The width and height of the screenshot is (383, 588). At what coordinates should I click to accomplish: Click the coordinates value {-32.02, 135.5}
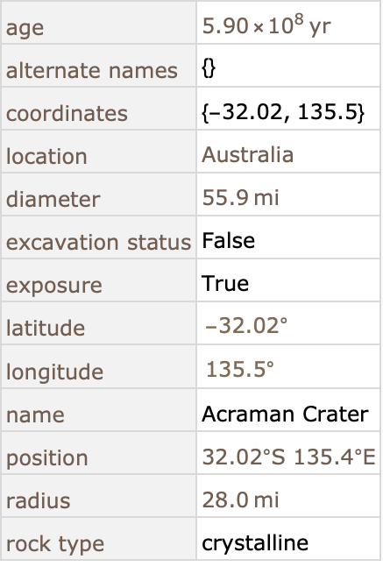(x=283, y=112)
